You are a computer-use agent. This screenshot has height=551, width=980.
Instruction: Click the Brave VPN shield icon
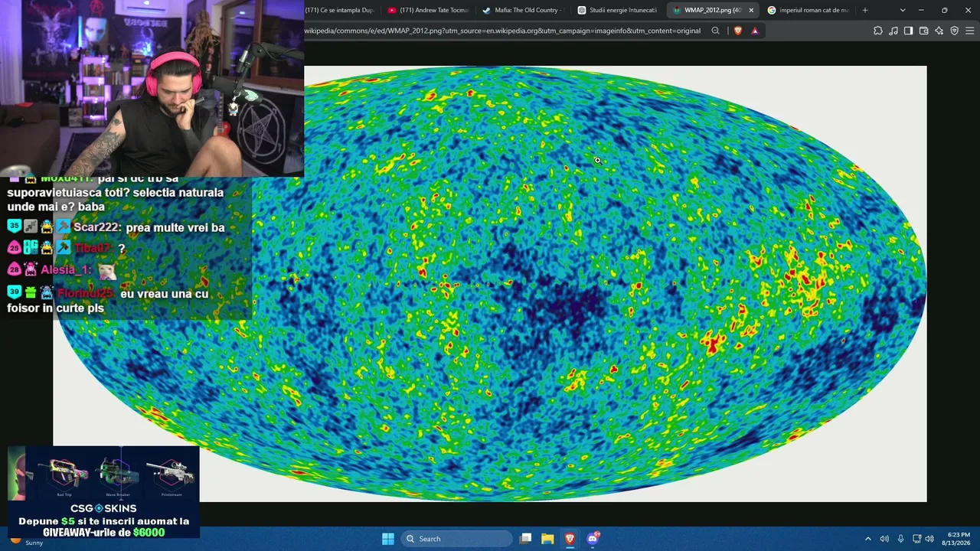click(x=954, y=31)
